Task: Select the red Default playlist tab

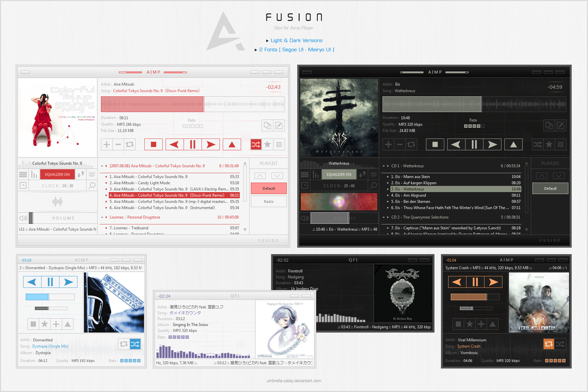Action: point(269,188)
